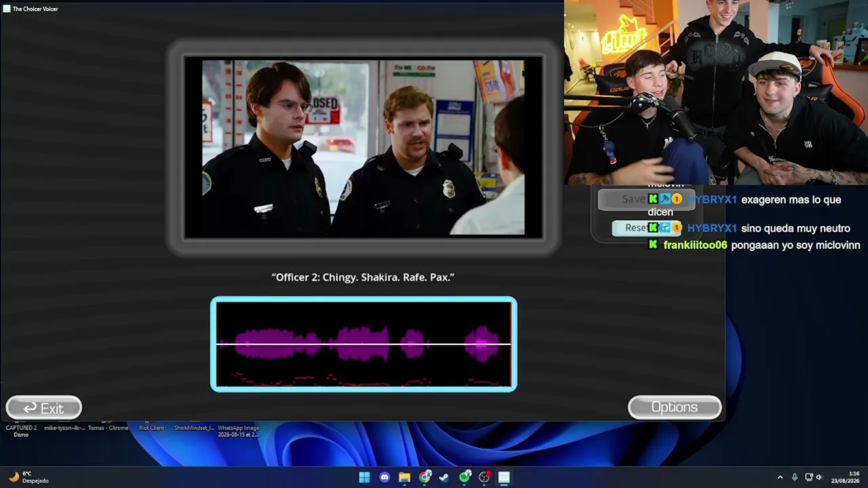Click username frankiiitoo06 in chat overlay
Viewport: 868px width, 488px height.
tap(696, 245)
